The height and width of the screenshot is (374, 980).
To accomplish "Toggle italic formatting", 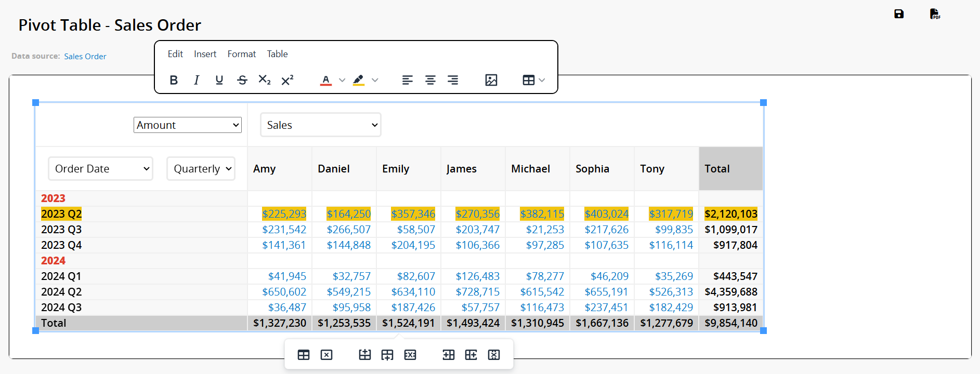I will click(197, 80).
